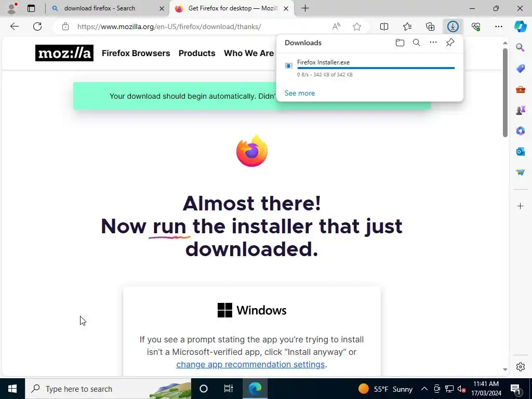Open Collections icon in toolbar
This screenshot has height=399, width=532.
coord(430,26)
